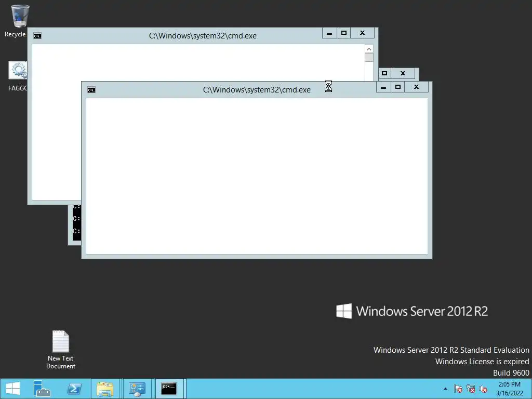Open the Action Center flag tray icon
This screenshot has height=399, width=532.
pyautogui.click(x=458, y=389)
